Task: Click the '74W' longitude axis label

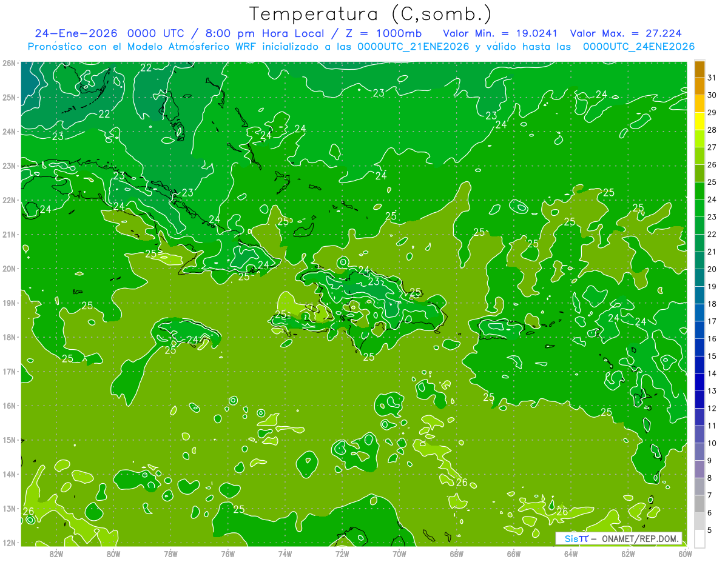Action: (x=285, y=554)
